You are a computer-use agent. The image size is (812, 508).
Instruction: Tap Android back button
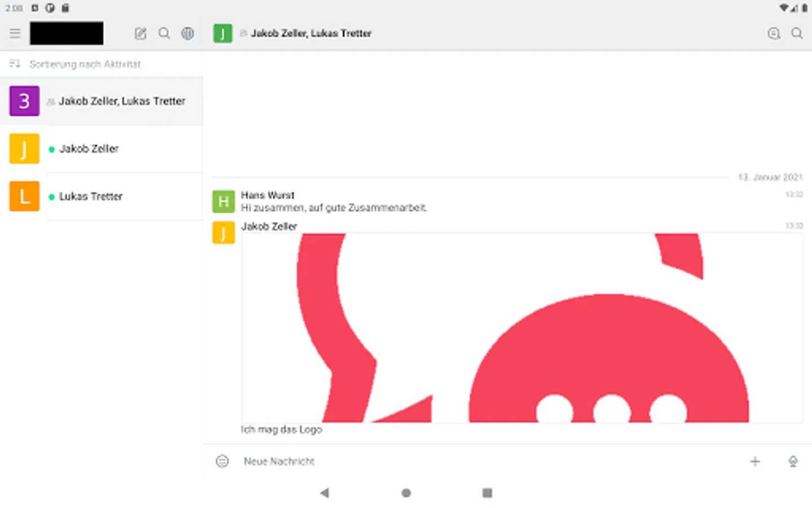point(324,493)
